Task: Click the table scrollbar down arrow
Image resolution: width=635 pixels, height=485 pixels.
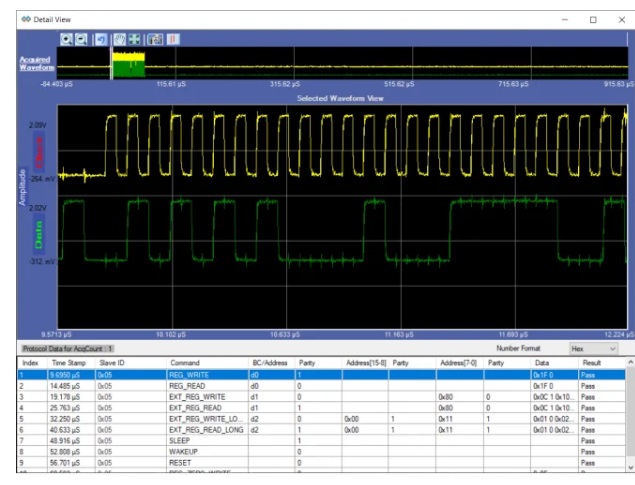Action: coord(630,468)
